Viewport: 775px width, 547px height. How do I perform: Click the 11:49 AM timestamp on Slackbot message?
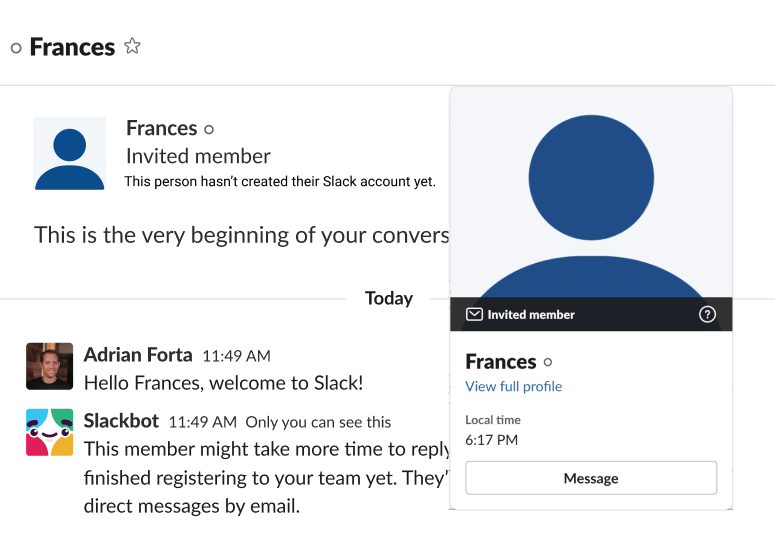pyautogui.click(x=203, y=422)
